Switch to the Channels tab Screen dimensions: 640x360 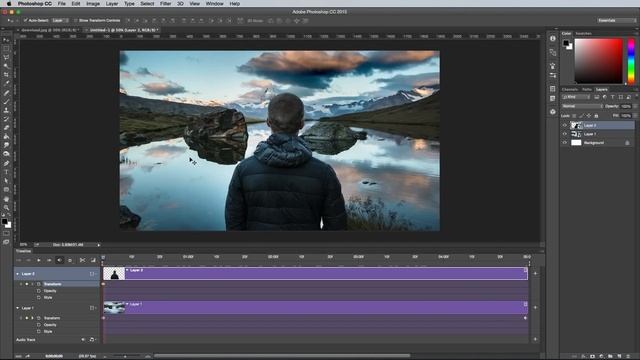pyautogui.click(x=570, y=89)
